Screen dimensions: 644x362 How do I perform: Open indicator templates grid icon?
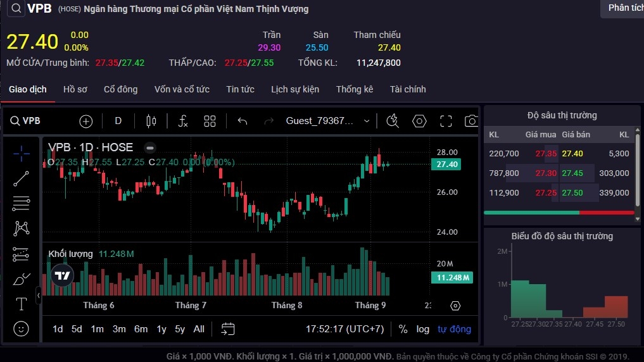pyautogui.click(x=210, y=121)
